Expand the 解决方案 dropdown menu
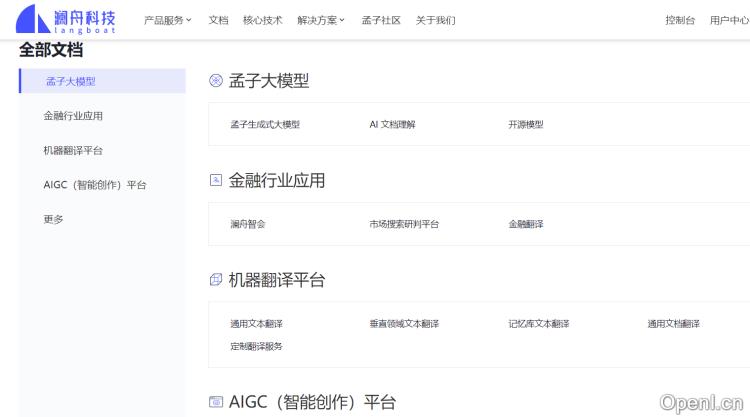Viewport: 750px width, 417px height. point(320,20)
